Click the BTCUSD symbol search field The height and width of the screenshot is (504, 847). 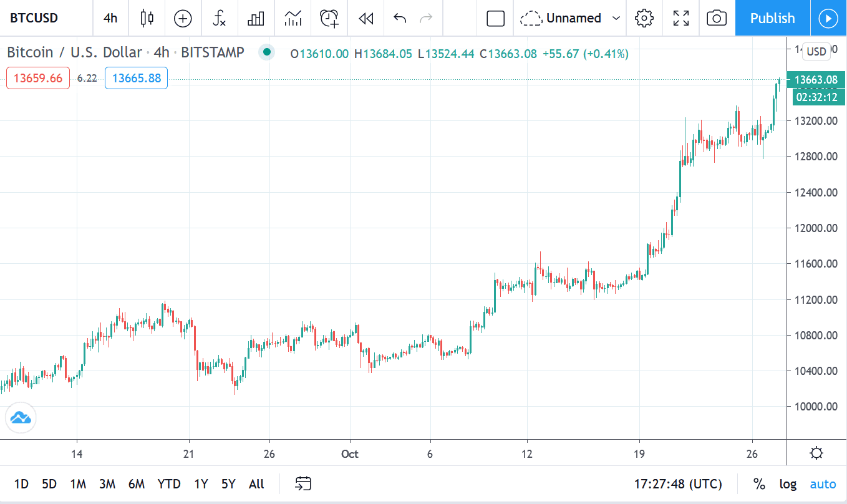35,18
